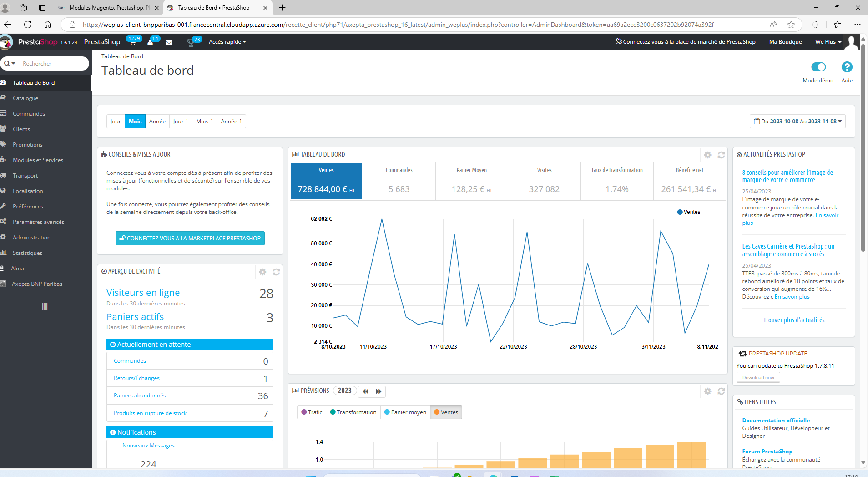Open Documentation officielle link
868x477 pixels.
pos(776,421)
